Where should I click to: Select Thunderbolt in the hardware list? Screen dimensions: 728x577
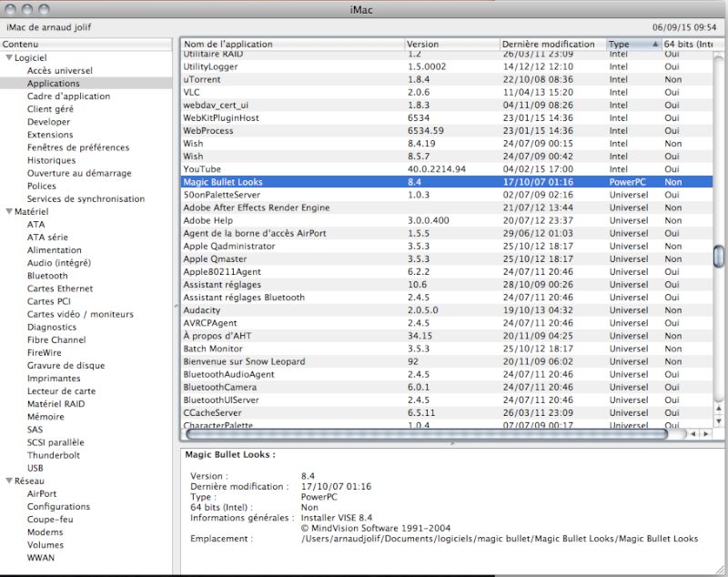click(54, 455)
